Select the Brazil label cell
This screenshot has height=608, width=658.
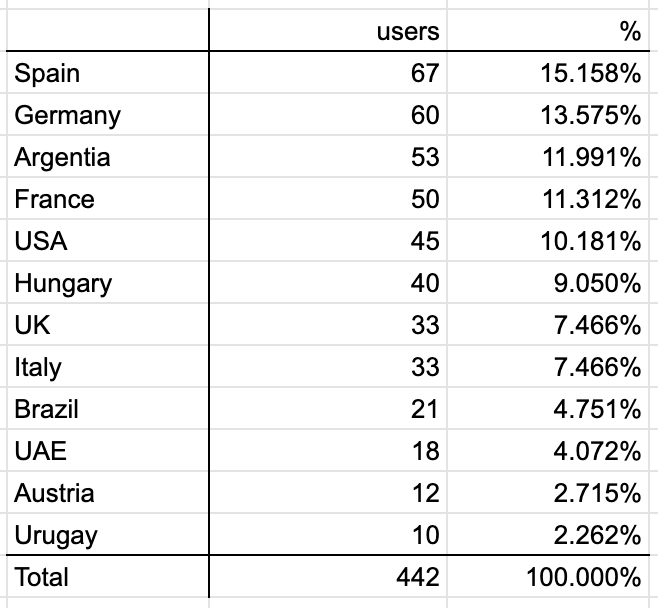coord(108,408)
